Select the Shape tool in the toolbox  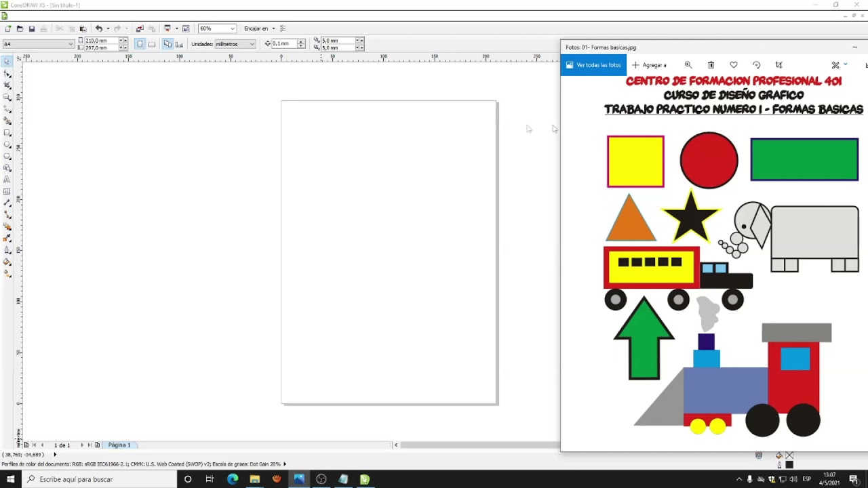pos(7,74)
